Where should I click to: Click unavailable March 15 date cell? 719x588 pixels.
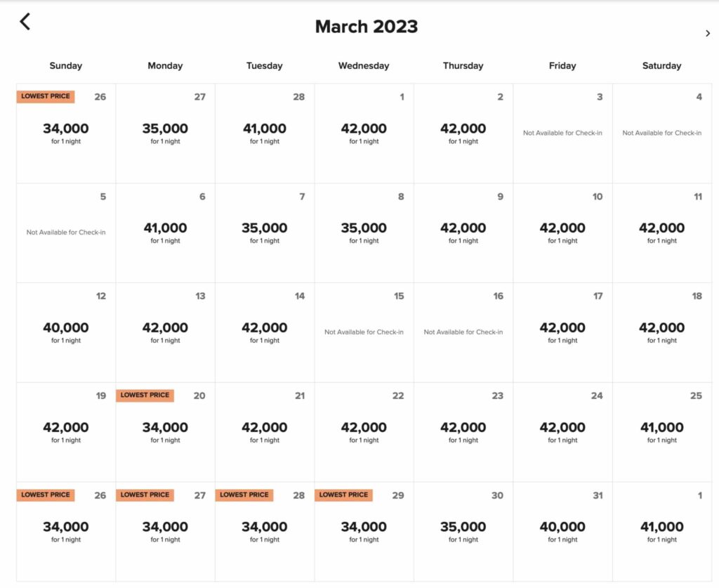(364, 332)
